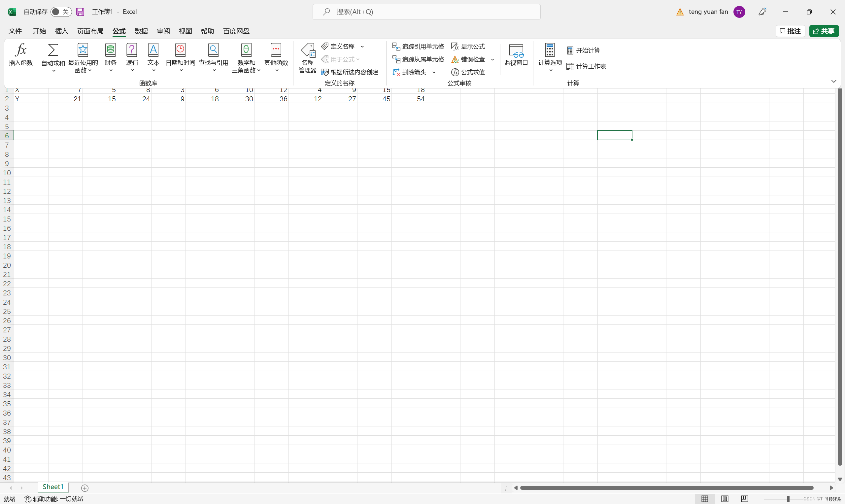Open the Help (帮助) tab

(x=208, y=31)
